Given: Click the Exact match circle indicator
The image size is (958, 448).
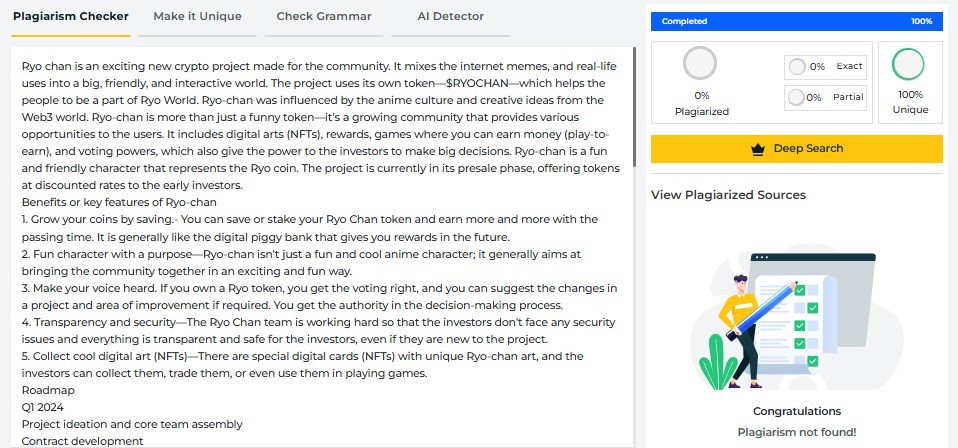Looking at the screenshot, I should (797, 67).
